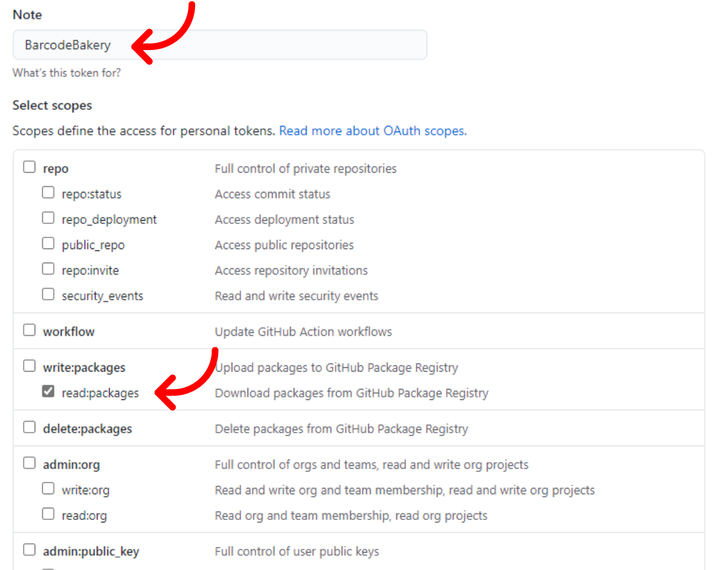The image size is (728, 570).
Task: Enable the security_events checkbox
Action: (x=48, y=295)
